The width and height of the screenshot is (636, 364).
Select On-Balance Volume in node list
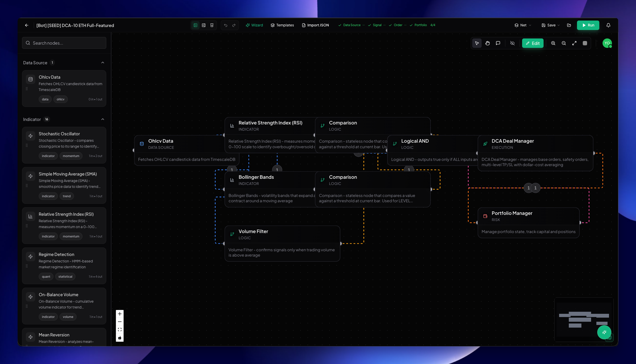(64, 306)
